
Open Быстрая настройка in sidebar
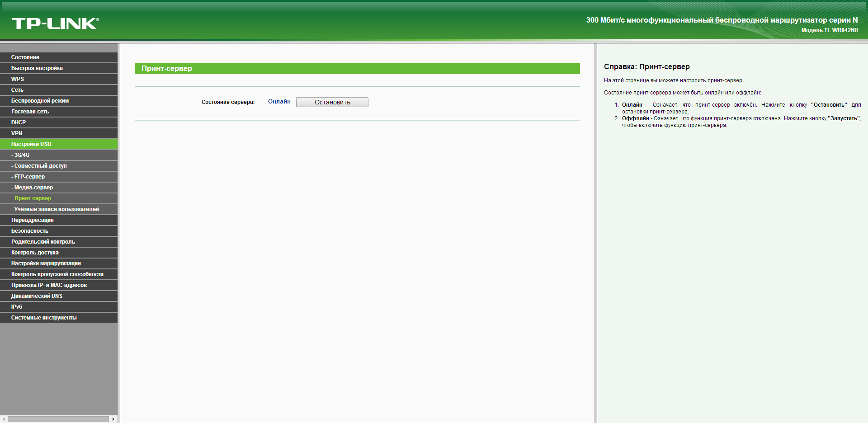click(x=59, y=68)
